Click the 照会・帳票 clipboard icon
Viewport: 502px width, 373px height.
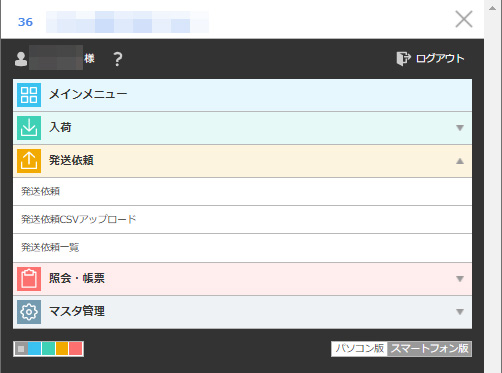coord(29,279)
